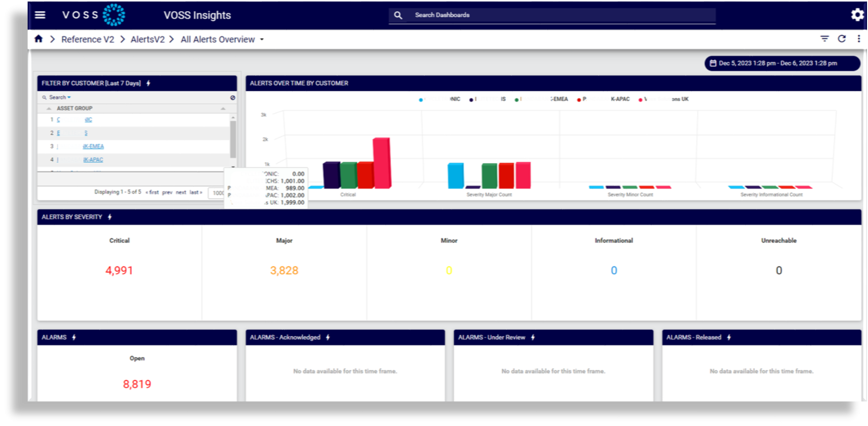
Task: Toggle the green EMEA legend series
Action: pyautogui.click(x=541, y=99)
